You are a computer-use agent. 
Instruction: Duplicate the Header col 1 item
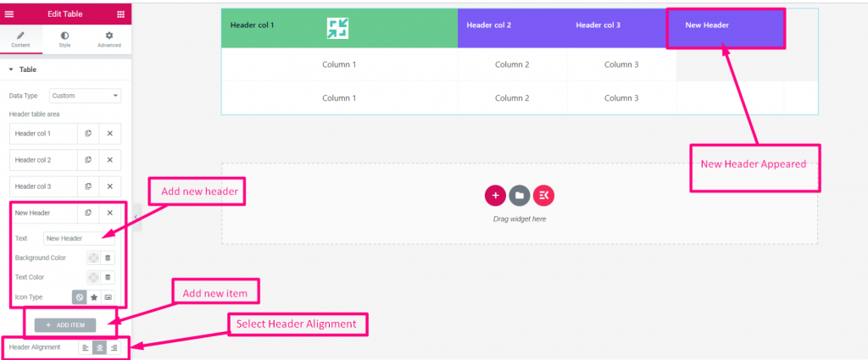88,134
